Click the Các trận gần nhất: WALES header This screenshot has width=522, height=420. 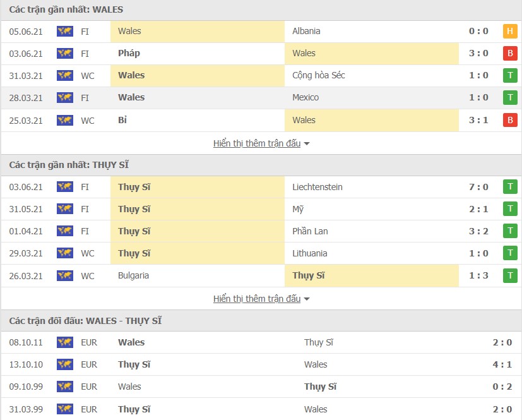(66, 9)
